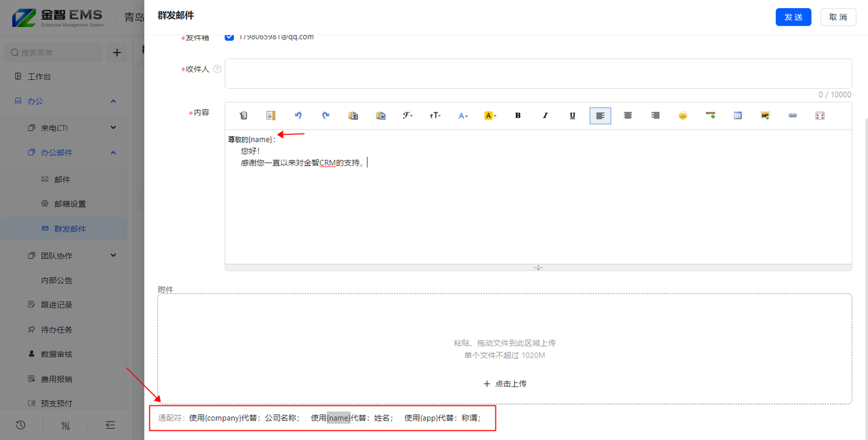
Task: Click inside the email content editing area
Action: pos(538,197)
